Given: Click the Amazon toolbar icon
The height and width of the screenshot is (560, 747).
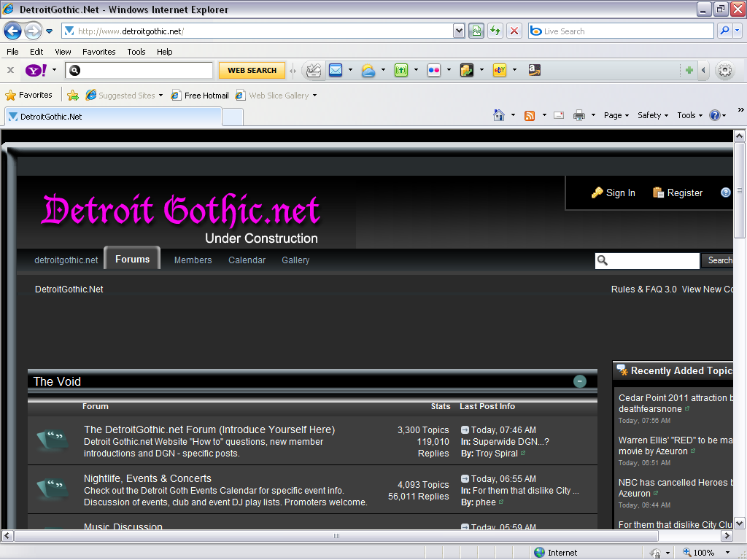Looking at the screenshot, I should pyautogui.click(x=534, y=71).
